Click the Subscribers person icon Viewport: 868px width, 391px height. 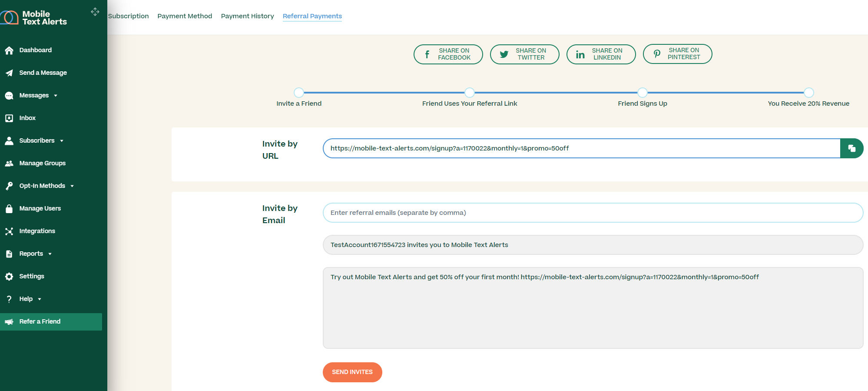point(9,141)
